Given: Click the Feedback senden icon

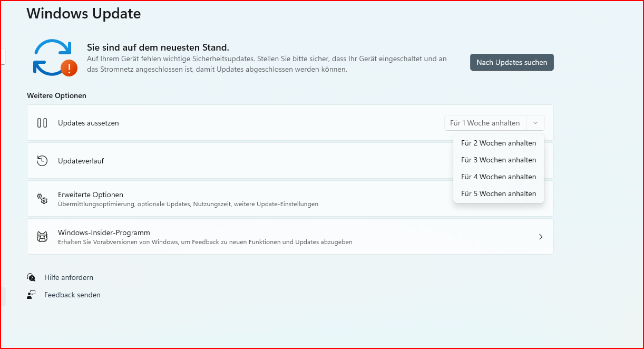Looking at the screenshot, I should pos(31,295).
